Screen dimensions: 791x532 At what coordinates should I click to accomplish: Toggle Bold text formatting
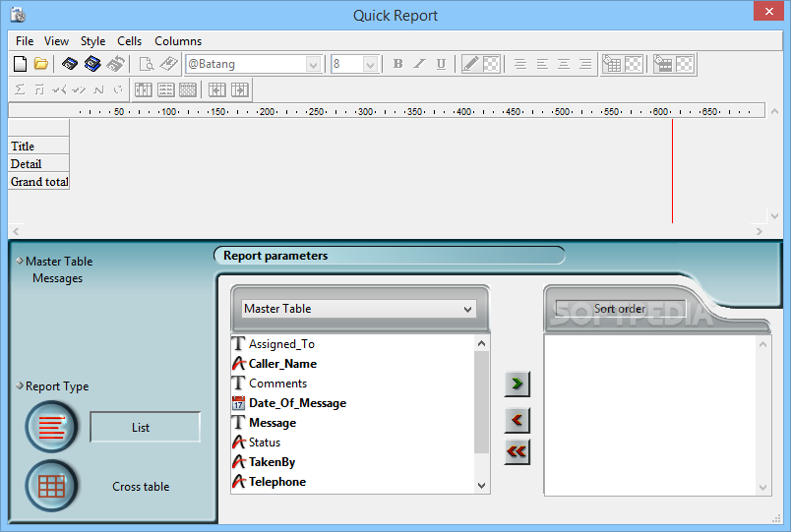[398, 64]
